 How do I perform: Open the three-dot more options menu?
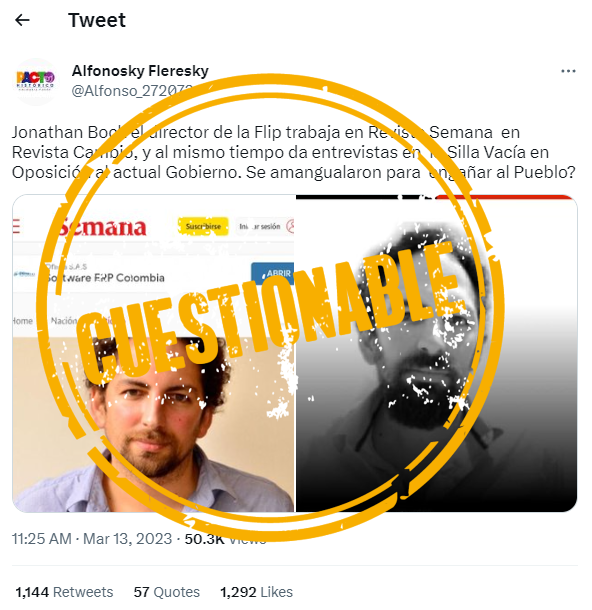point(568,71)
